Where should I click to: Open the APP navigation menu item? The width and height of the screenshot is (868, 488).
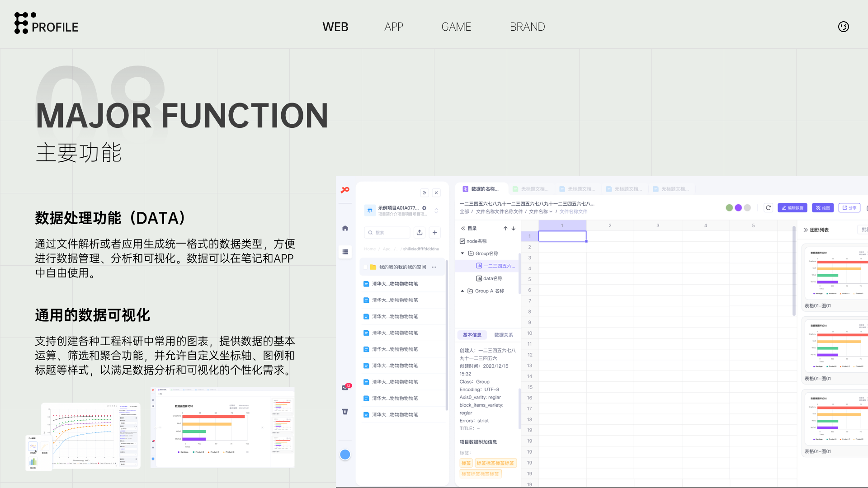[393, 27]
